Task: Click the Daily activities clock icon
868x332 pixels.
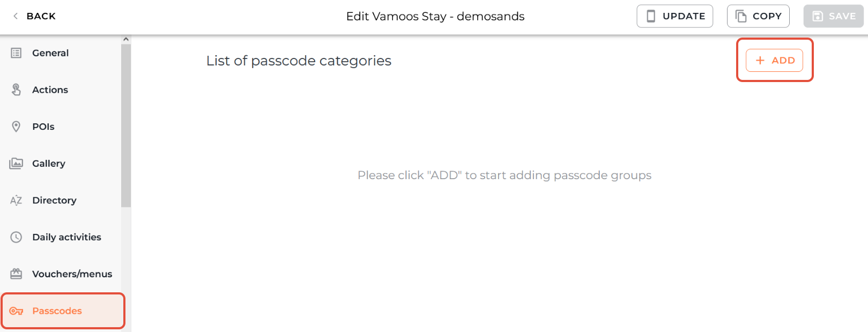Action: click(x=16, y=237)
